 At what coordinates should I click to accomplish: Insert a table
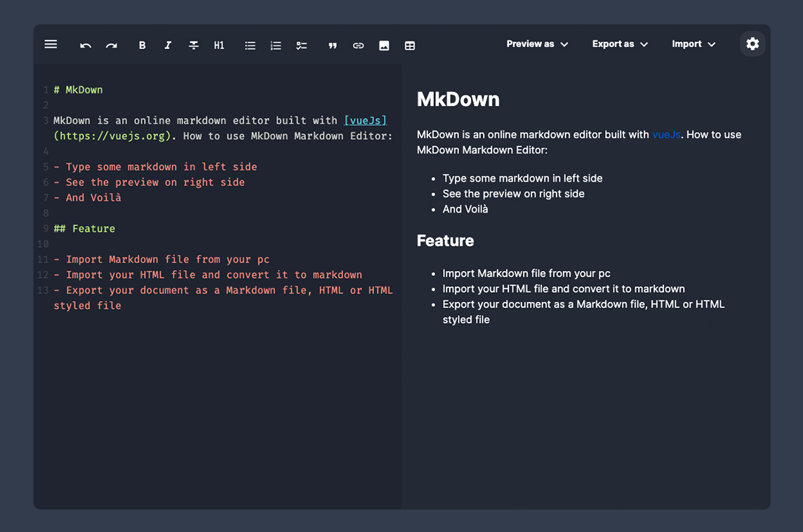point(410,46)
